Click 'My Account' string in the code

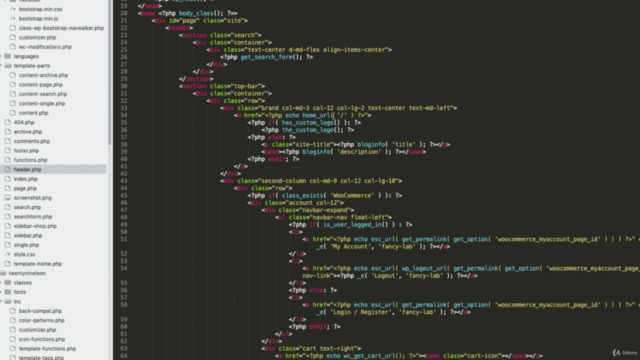[x=351, y=247]
